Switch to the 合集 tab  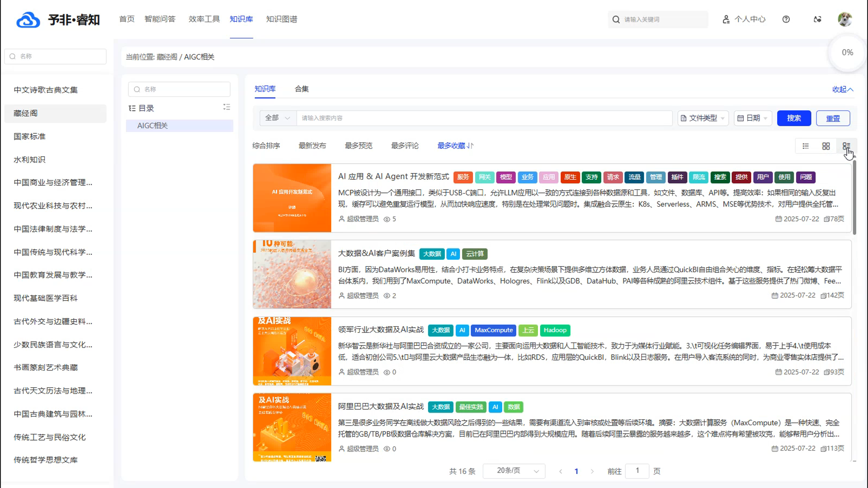302,89
